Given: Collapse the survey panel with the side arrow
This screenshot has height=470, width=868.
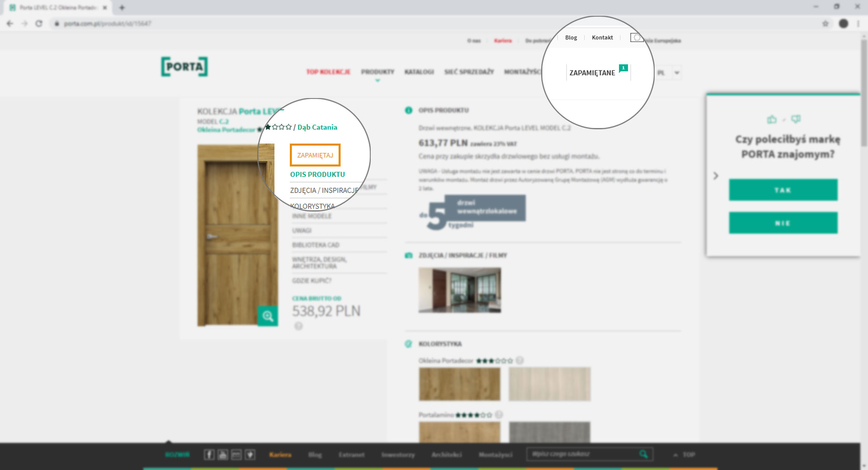Looking at the screenshot, I should tap(716, 175).
